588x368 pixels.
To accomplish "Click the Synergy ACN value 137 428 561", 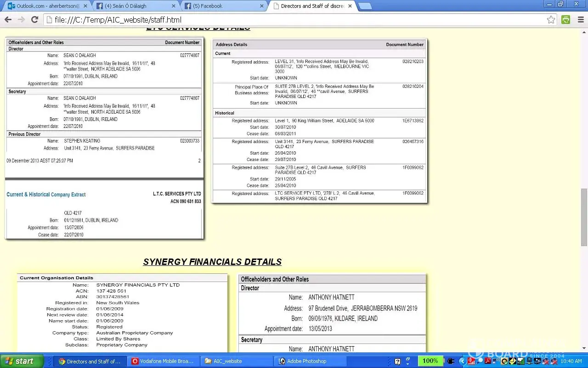I will pos(111,291).
